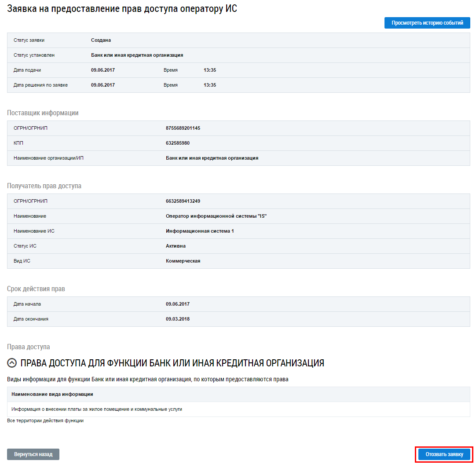Click the 'Наименование вида информации' column header
Viewport: 476px width, 464px height.
click(x=52, y=394)
